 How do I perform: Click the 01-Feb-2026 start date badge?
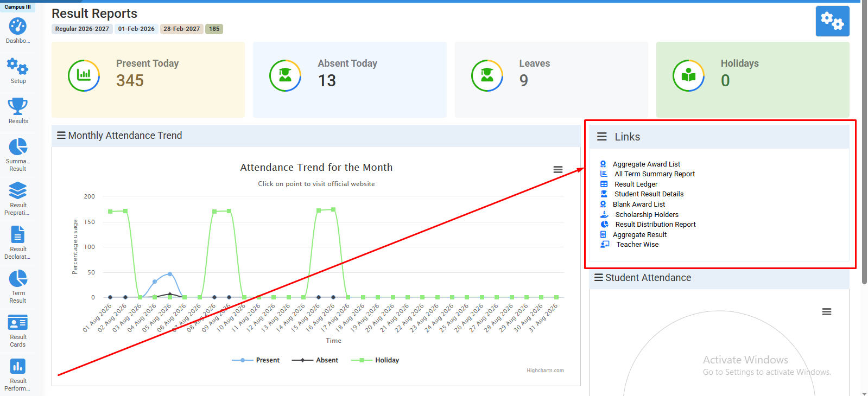(x=136, y=29)
